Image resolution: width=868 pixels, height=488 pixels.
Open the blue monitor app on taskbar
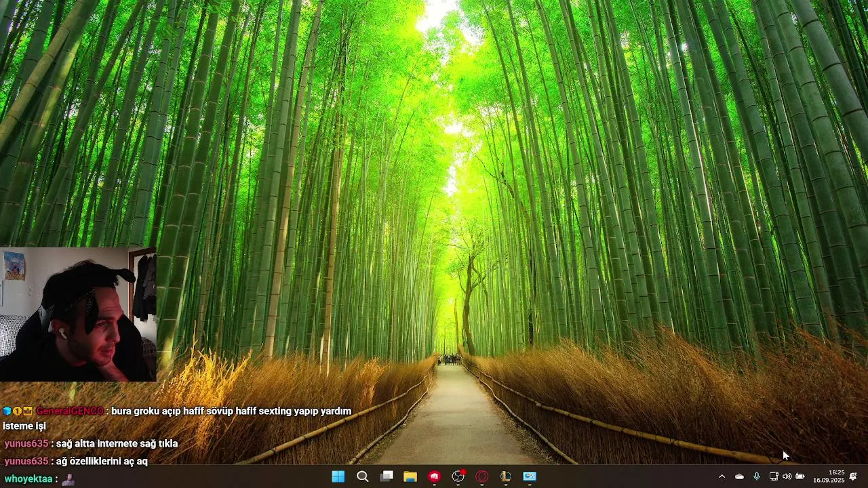[x=530, y=476]
